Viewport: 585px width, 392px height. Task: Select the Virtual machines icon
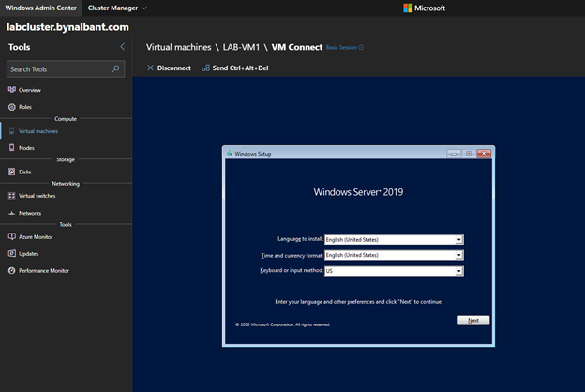(12, 131)
